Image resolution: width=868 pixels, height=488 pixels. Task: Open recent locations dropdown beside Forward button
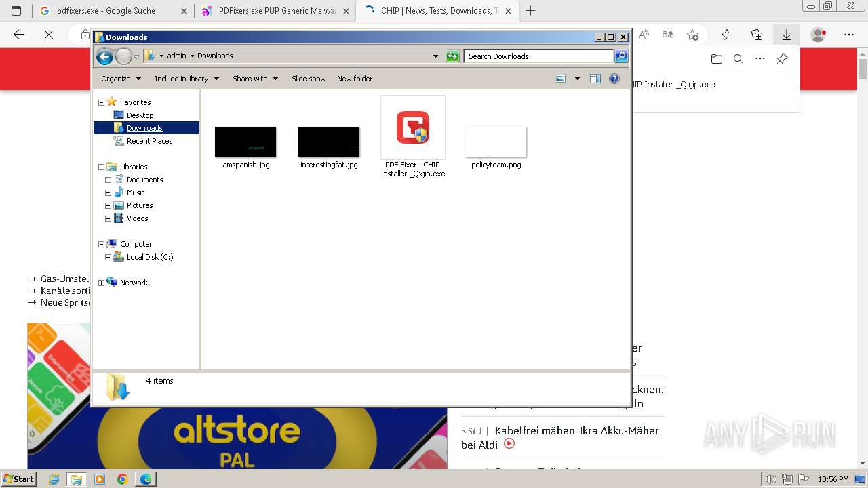(136, 56)
